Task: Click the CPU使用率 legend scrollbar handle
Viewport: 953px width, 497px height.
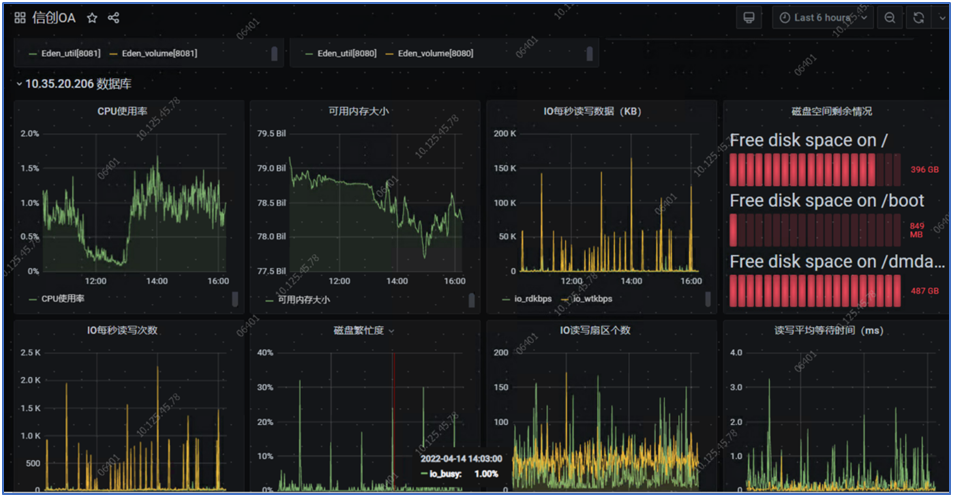Action: (x=235, y=299)
